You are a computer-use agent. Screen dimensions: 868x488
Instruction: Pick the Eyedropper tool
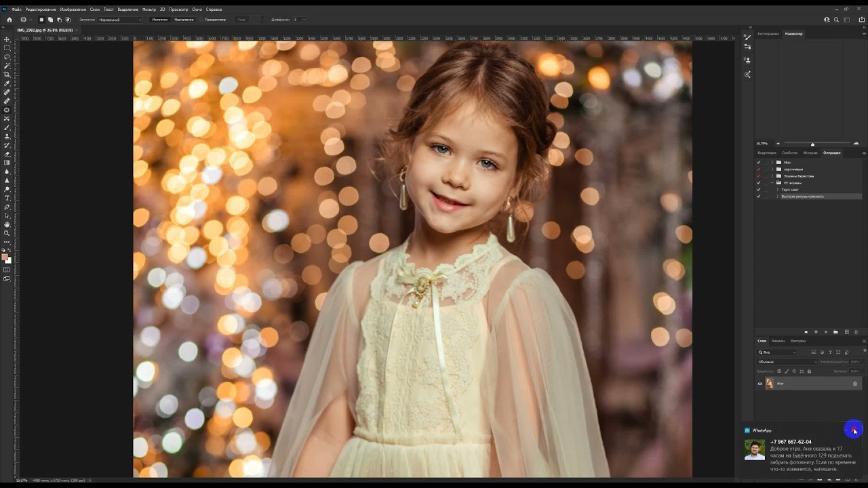[7, 83]
